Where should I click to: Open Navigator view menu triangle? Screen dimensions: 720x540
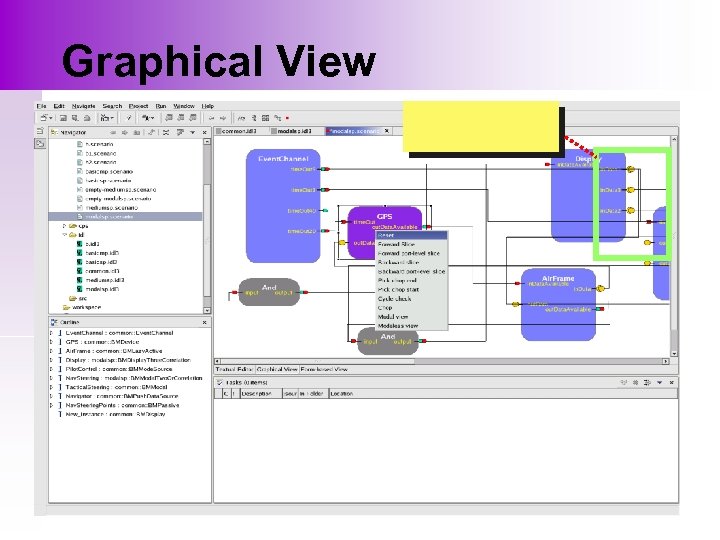tap(192, 132)
